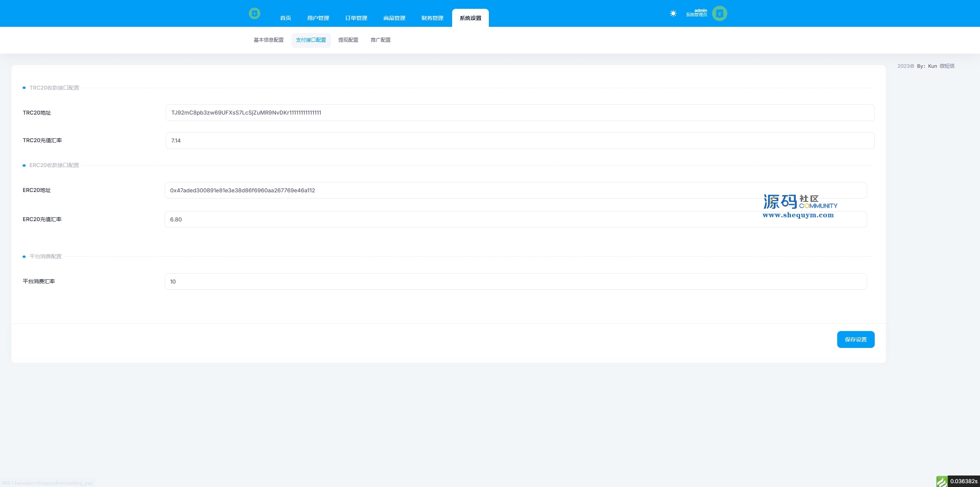
Task: Switch to 支付接口配置 sub-tab
Action: click(x=311, y=40)
